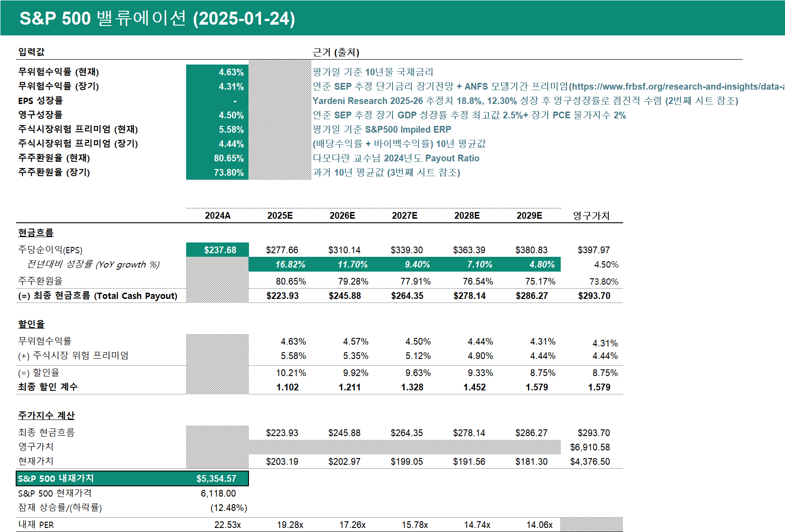Screen dimensions: 785x532
Task: Click the potential downside (12.48%) cell
Action: [x=228, y=508]
